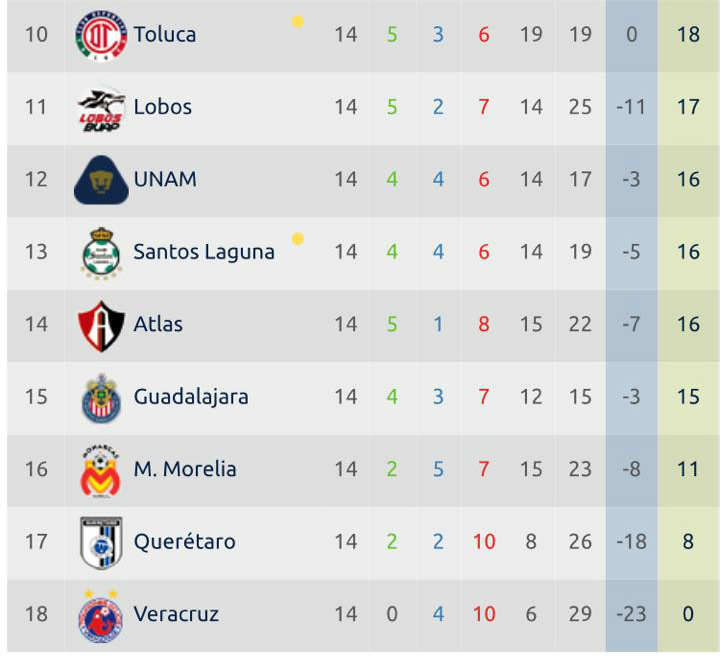Select the Guadalajara team name

[x=191, y=397]
